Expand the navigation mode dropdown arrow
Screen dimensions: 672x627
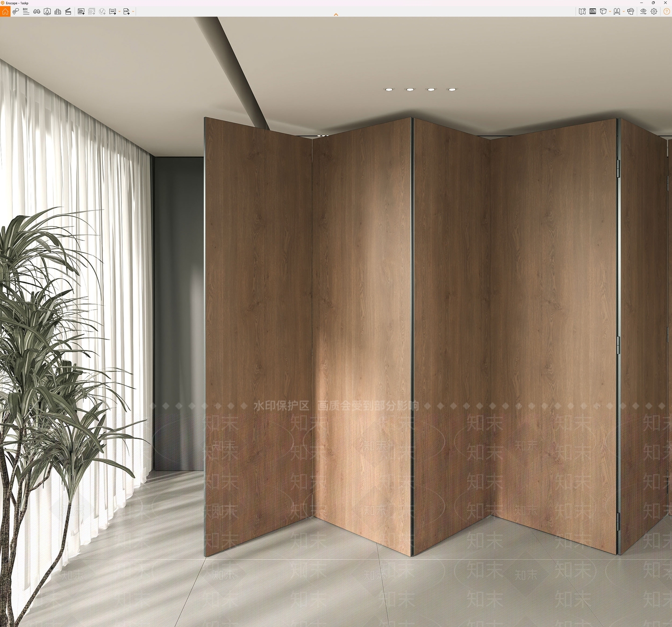point(624,12)
